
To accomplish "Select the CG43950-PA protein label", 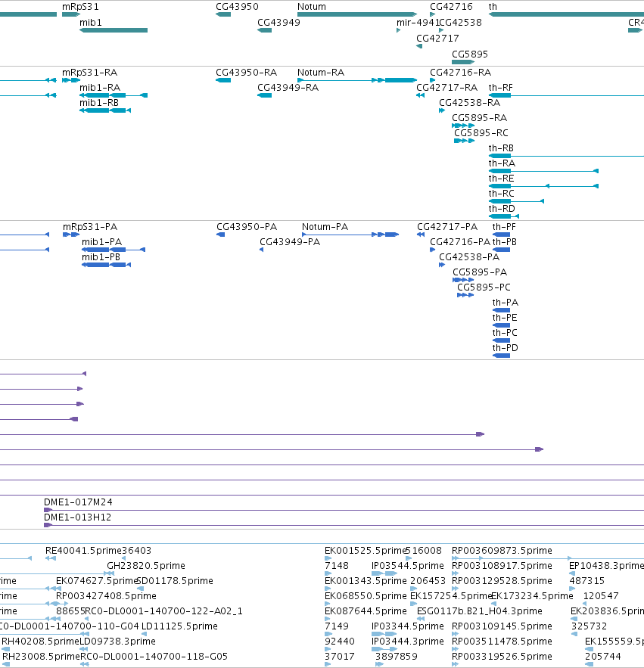I will click(247, 227).
